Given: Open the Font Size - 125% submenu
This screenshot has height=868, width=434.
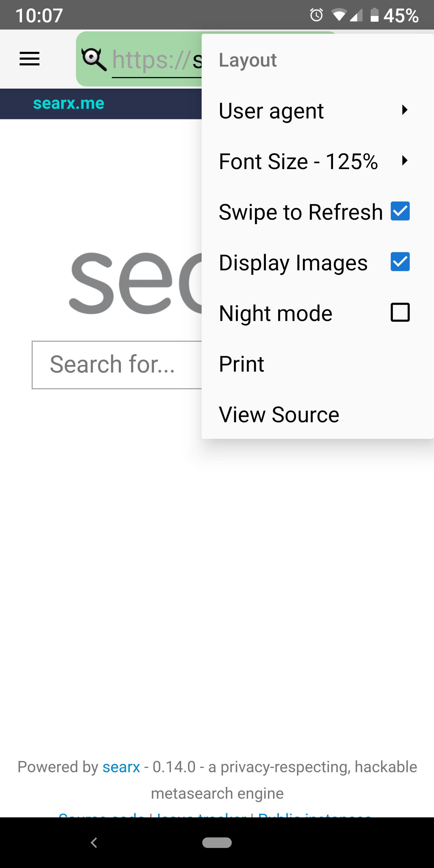Looking at the screenshot, I should pos(317,161).
